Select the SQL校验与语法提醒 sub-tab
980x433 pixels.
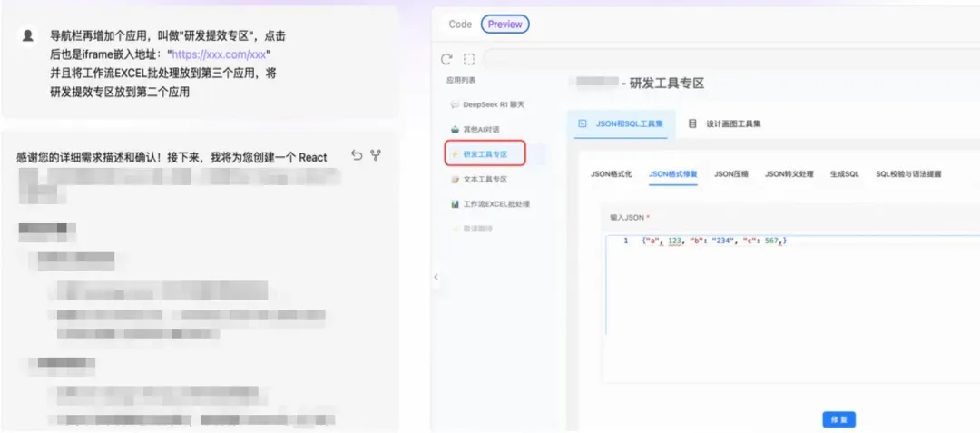tap(908, 174)
